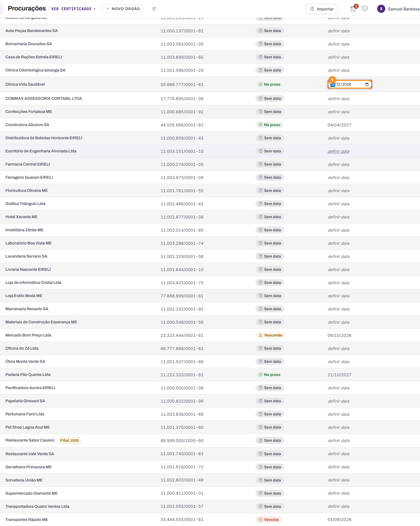Screen dimensions: 420x526
Task: Select date 01/09/2026 of Transportes Rápido ME
Action: [339, 520]
